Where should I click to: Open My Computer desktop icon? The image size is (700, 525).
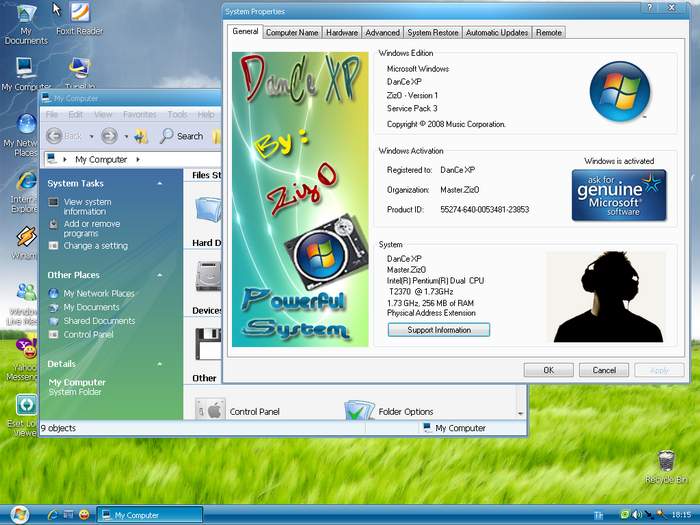coord(25,74)
